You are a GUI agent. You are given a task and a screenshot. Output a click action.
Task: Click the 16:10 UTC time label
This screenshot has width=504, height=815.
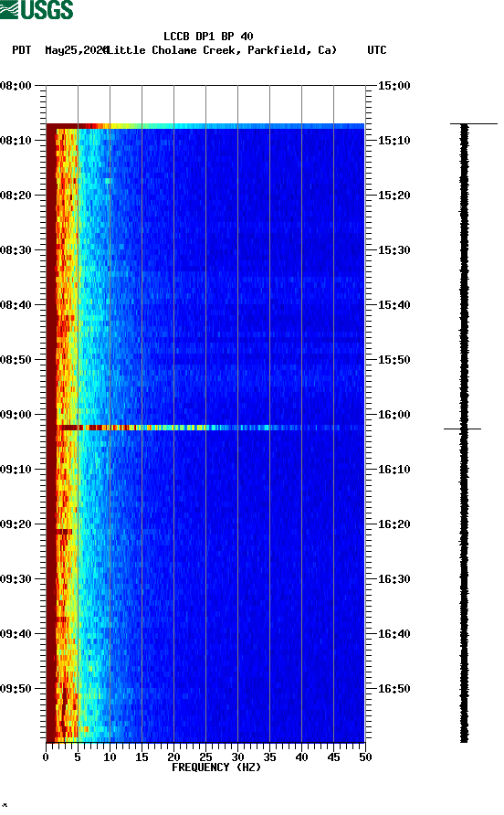394,470
